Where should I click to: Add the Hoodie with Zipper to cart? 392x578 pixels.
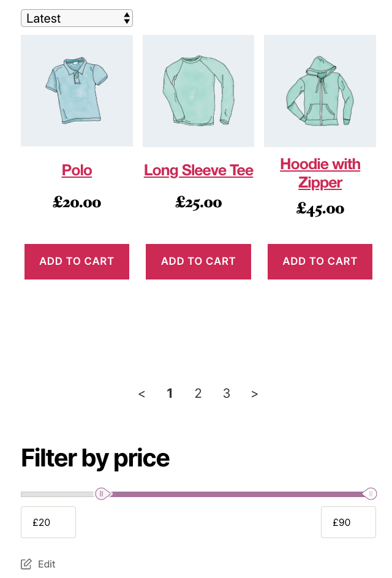[x=320, y=261]
